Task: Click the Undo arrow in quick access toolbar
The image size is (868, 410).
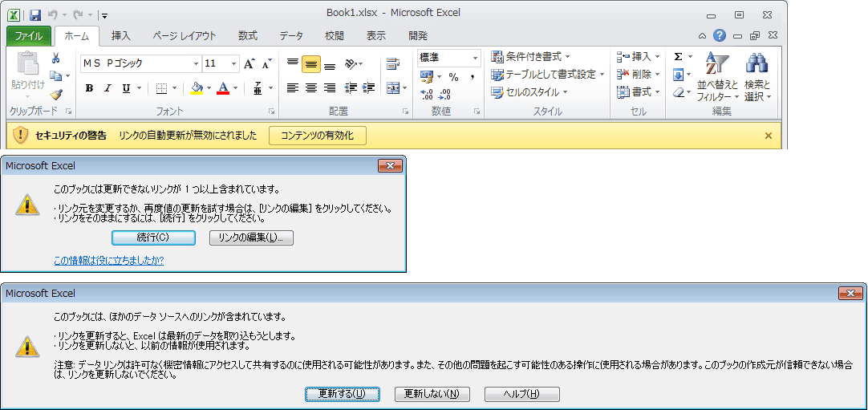Action: [53, 15]
